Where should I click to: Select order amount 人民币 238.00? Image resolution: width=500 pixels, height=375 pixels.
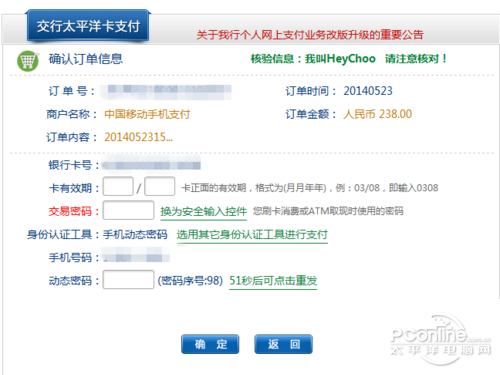[377, 114]
